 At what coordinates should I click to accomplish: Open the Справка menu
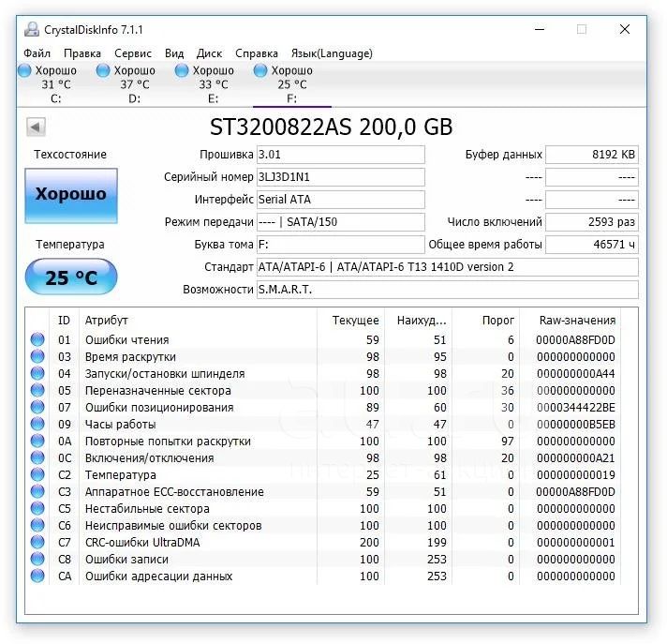pyautogui.click(x=257, y=53)
